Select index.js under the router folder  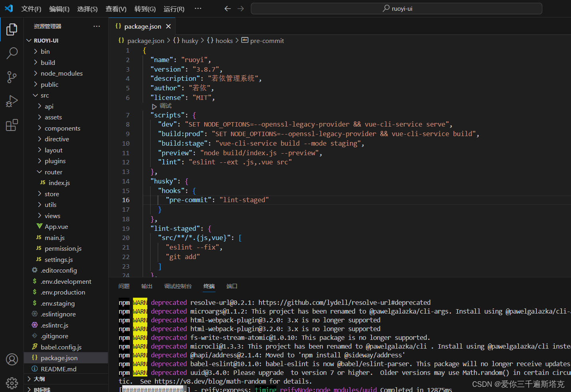(x=59, y=183)
